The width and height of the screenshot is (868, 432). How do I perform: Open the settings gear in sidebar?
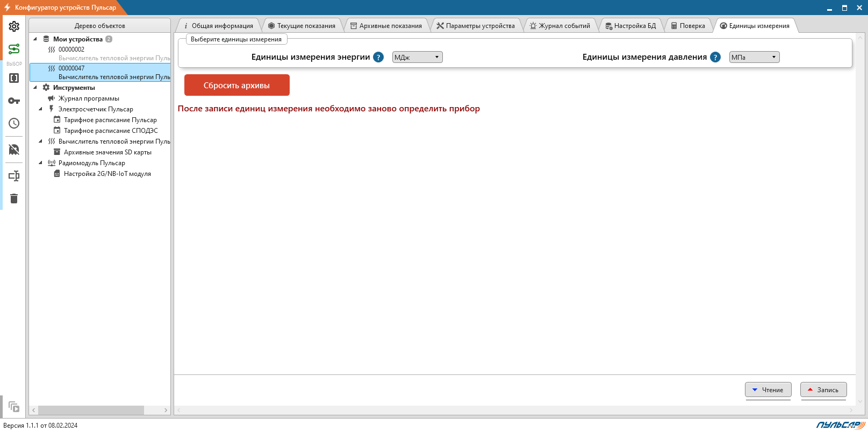click(14, 26)
